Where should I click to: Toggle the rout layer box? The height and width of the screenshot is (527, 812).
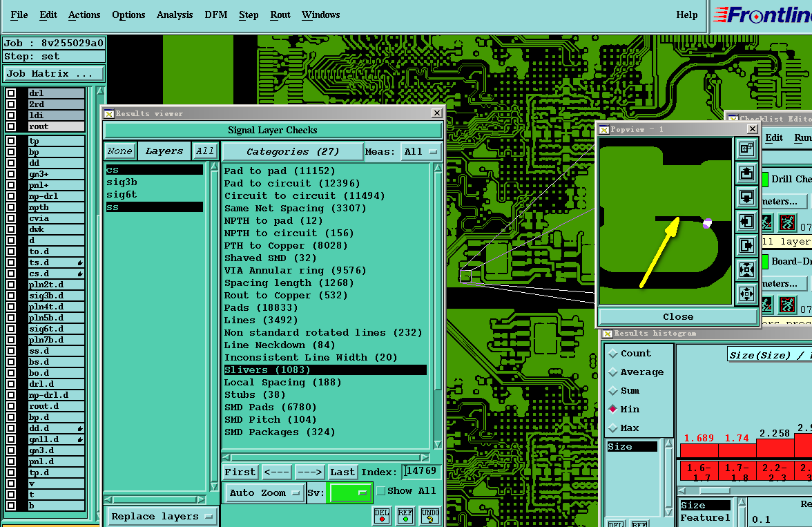[11, 126]
